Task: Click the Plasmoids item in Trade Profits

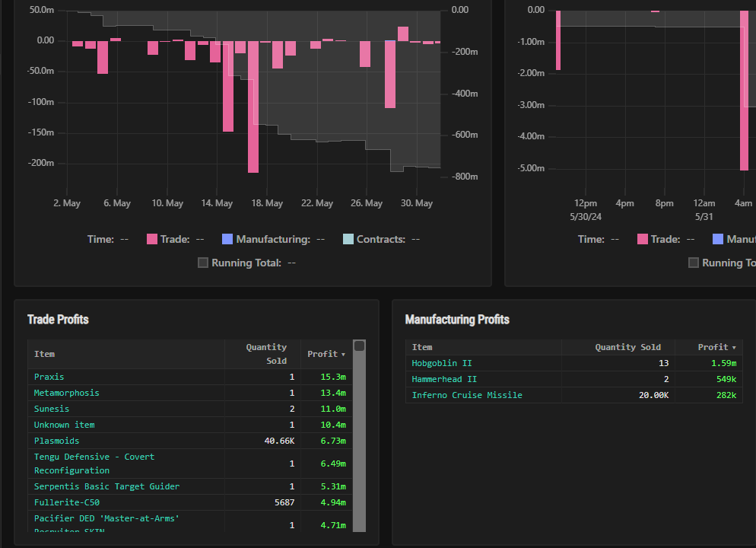Action: 56,441
